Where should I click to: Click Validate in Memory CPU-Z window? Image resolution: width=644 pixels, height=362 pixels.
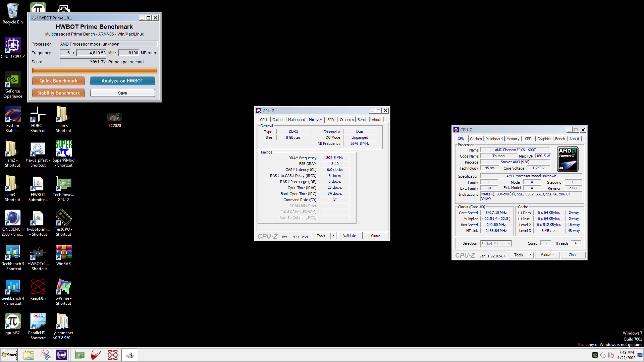(x=350, y=236)
